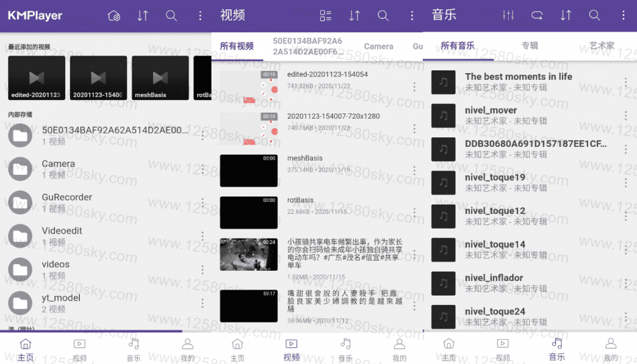Open options for videos folder
Viewport: 637px width, 364px height.
(202, 269)
